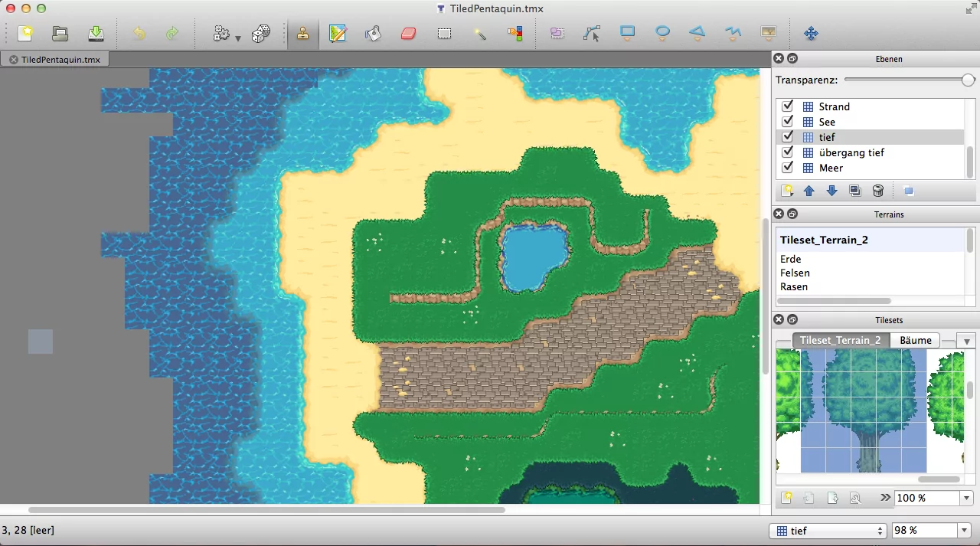This screenshot has height=546, width=980.
Task: Select the Magic Wand tool
Action: (479, 34)
